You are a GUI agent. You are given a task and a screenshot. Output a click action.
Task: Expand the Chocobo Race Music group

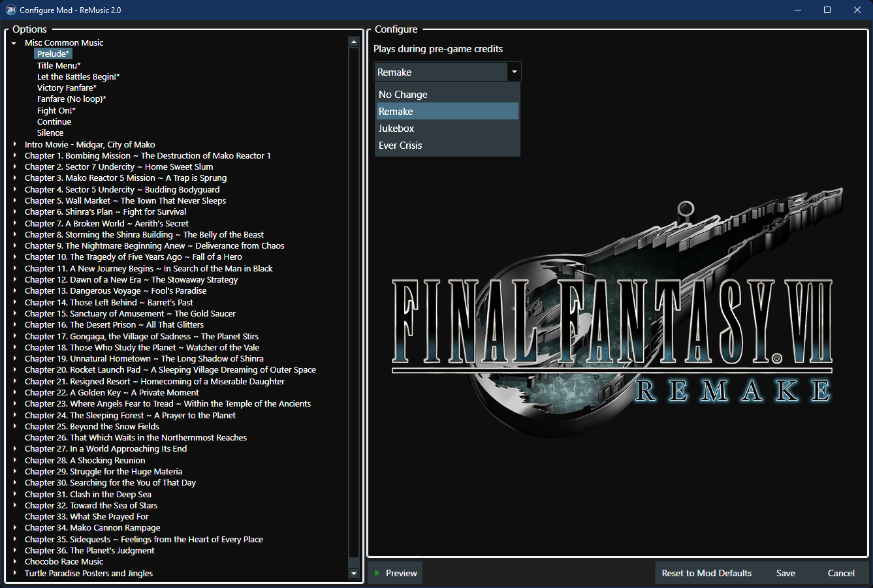pyautogui.click(x=14, y=561)
